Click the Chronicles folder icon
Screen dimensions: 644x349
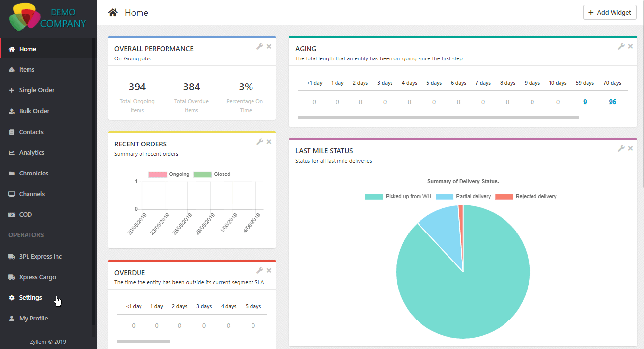[12, 174]
